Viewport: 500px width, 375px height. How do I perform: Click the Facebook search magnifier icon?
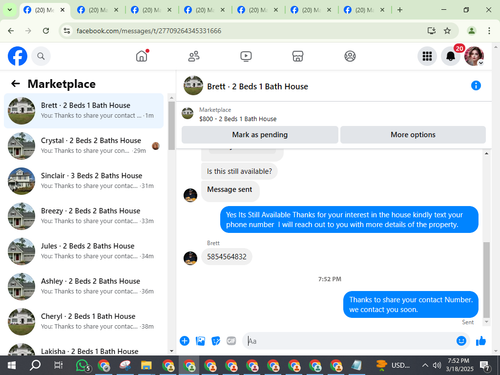tap(41, 56)
